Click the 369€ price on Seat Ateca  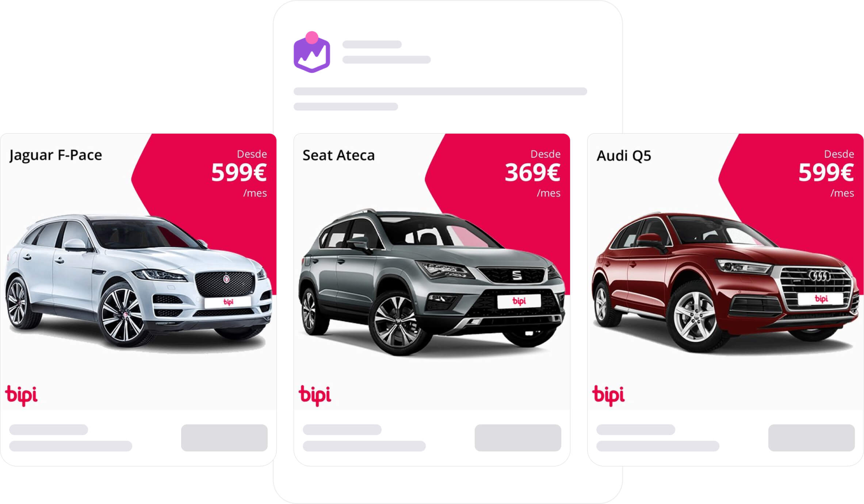[x=532, y=172]
